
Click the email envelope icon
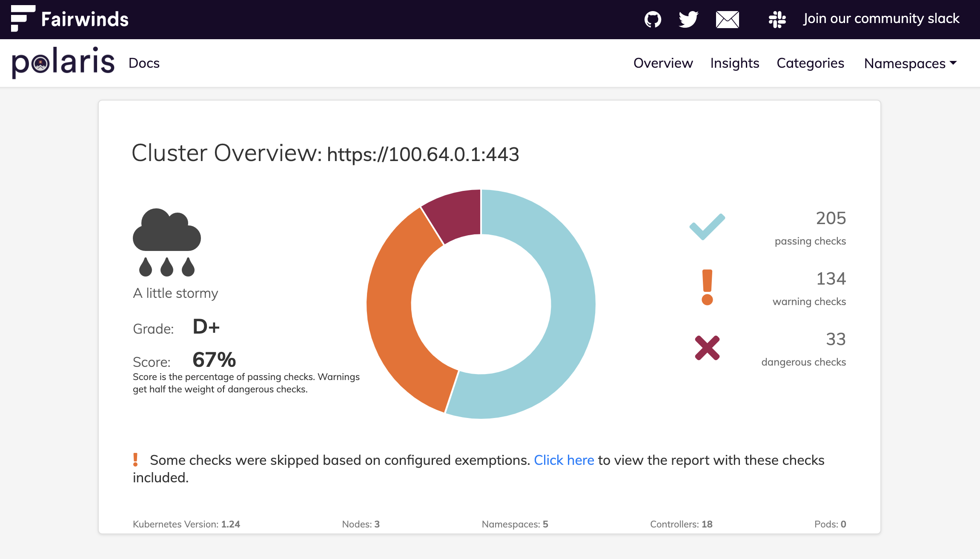pos(727,20)
